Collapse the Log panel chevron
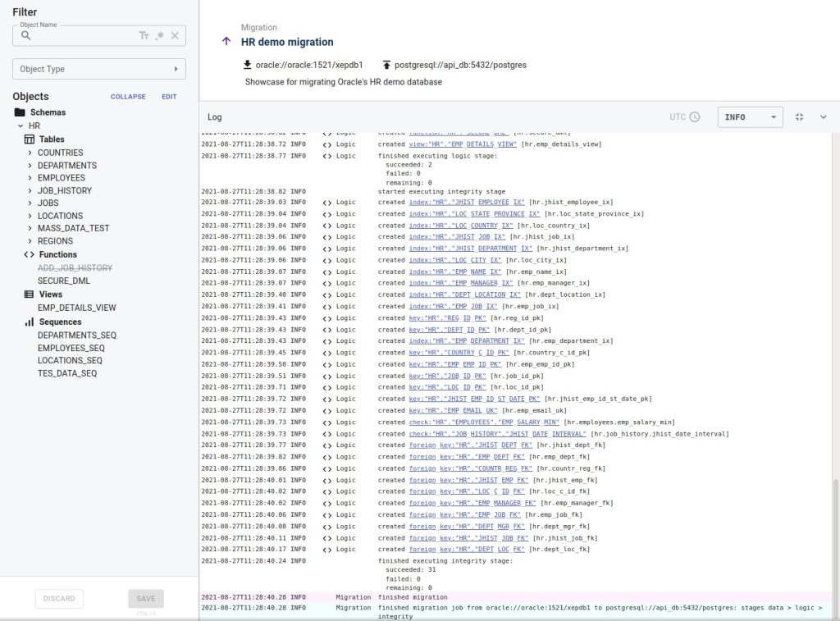This screenshot has width=840, height=621. pos(824,116)
